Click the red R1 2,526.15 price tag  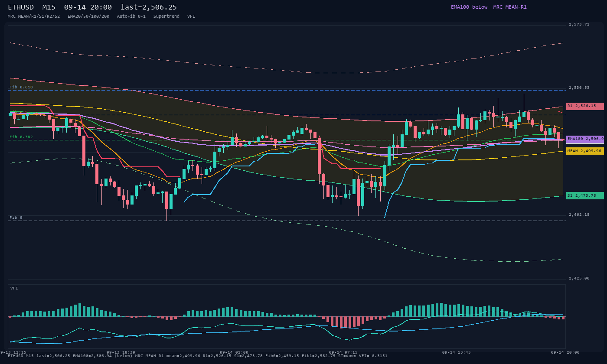pyautogui.click(x=585, y=106)
